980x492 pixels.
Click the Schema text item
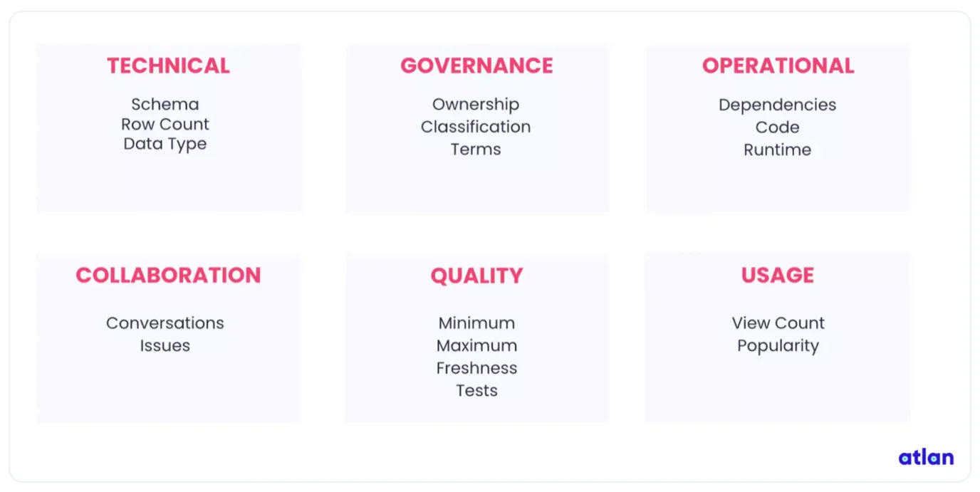pyautogui.click(x=165, y=104)
